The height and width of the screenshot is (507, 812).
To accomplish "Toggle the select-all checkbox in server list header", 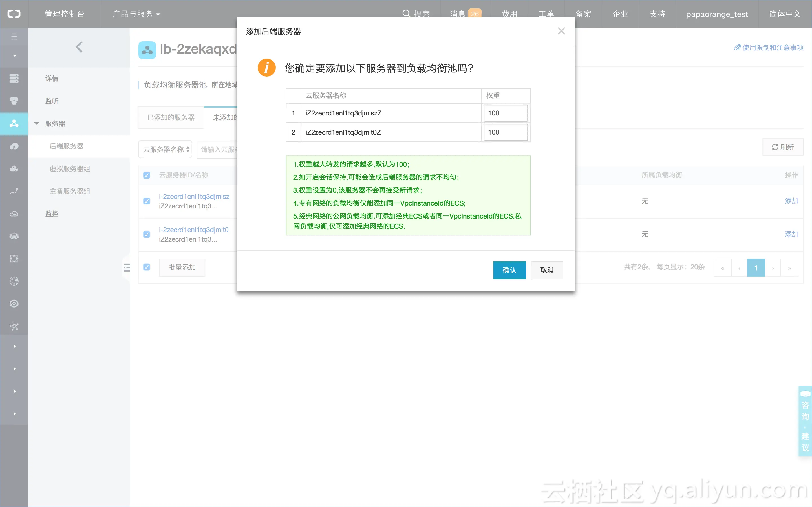I will point(147,175).
